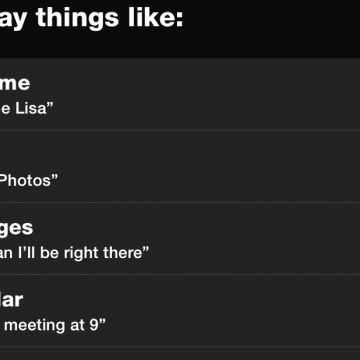Click the word 'things' in the header
Viewport: 360px width, 360px height.
(x=77, y=18)
